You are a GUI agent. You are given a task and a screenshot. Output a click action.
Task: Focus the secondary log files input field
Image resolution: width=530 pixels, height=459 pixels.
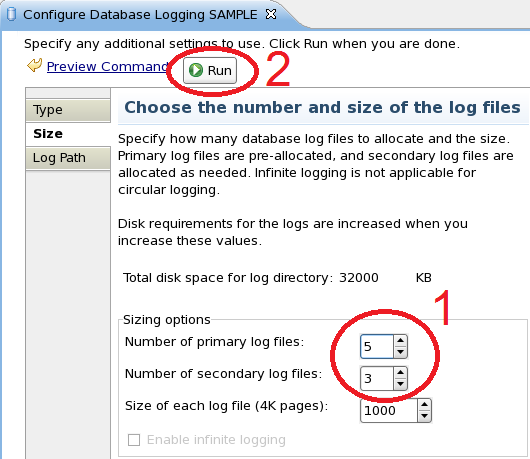coord(377,378)
